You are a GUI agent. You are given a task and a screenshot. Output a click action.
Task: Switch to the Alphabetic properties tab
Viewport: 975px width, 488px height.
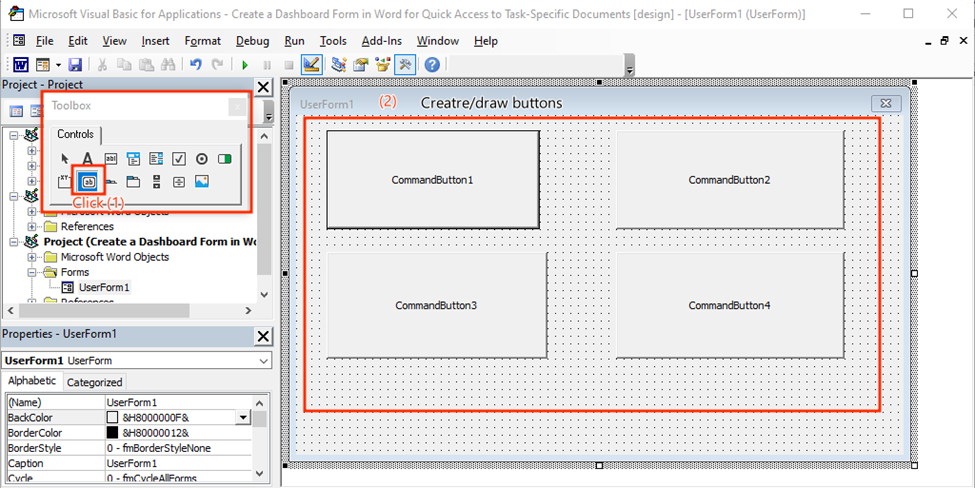coord(32,381)
